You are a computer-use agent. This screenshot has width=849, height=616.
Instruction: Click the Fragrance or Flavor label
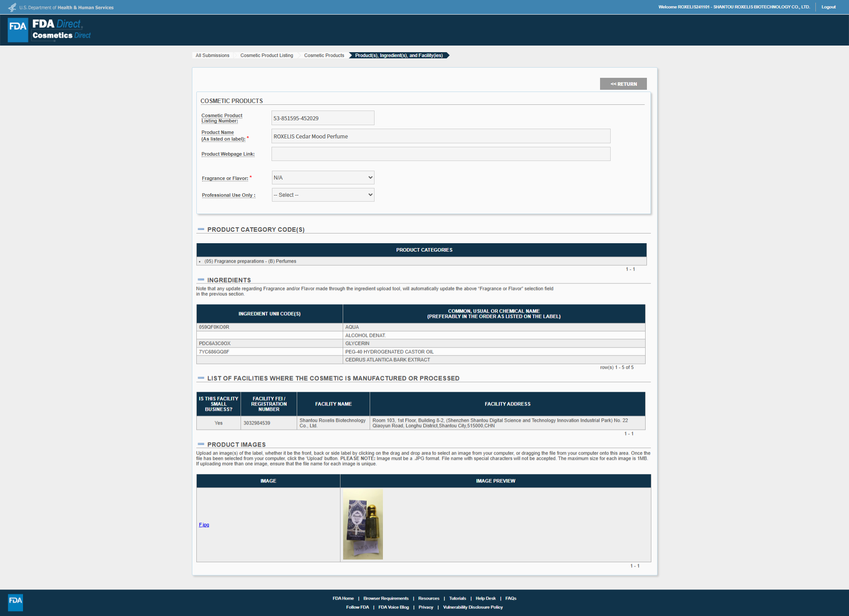coord(225,178)
